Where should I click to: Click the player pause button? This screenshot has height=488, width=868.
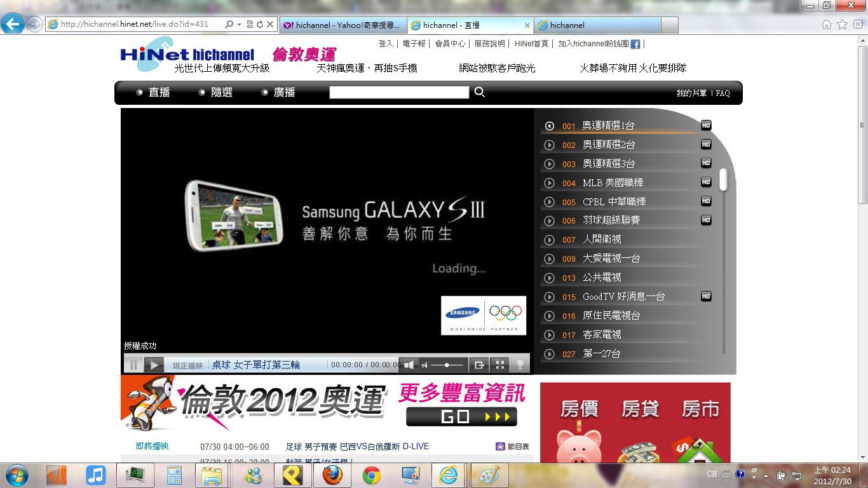[133, 365]
